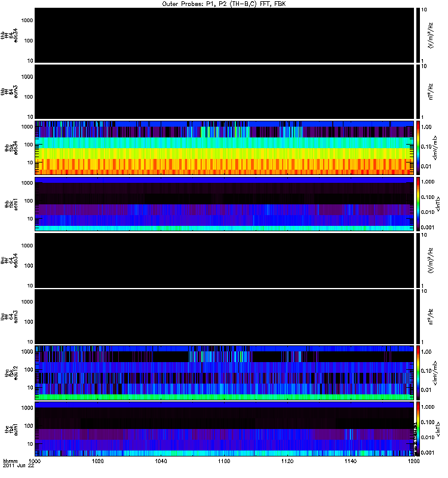This screenshot has height=478, width=448.
Task: Select the thb fbk scm1 axis label
Action: [x=11, y=204]
